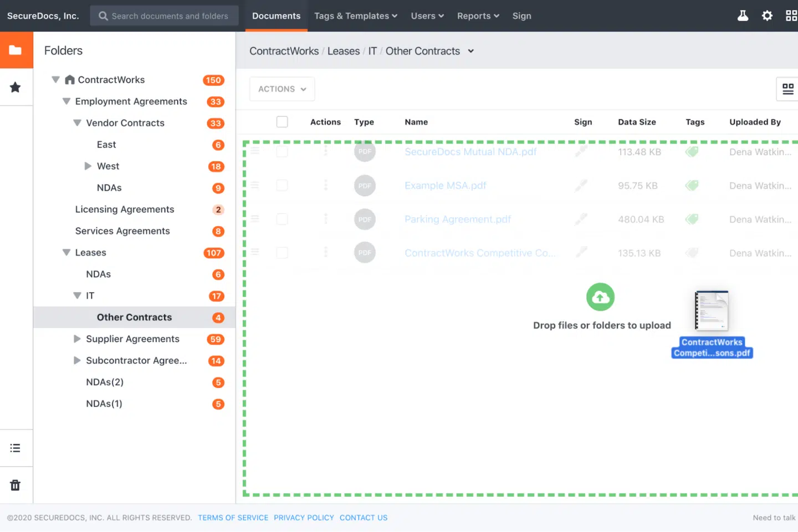Viewport: 798px width, 532px height.
Task: Click tag icon for Parking Agreement.pdf
Action: click(x=692, y=219)
